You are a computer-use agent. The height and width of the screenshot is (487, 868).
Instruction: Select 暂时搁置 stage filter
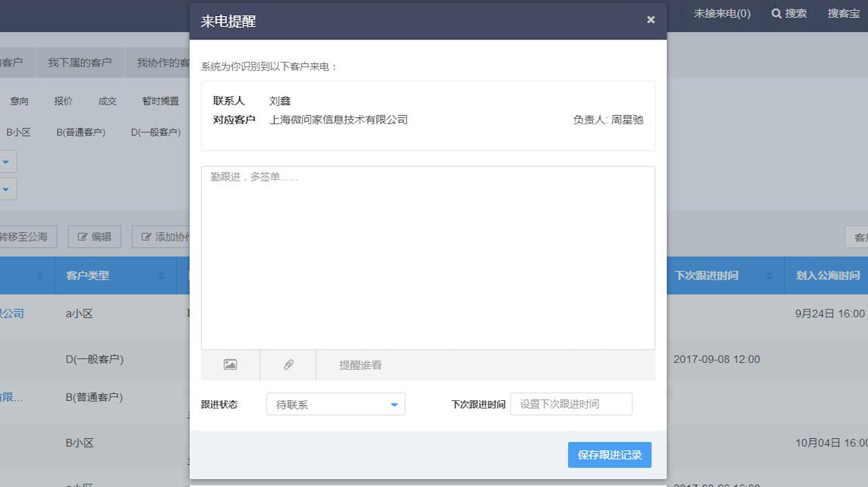point(160,101)
